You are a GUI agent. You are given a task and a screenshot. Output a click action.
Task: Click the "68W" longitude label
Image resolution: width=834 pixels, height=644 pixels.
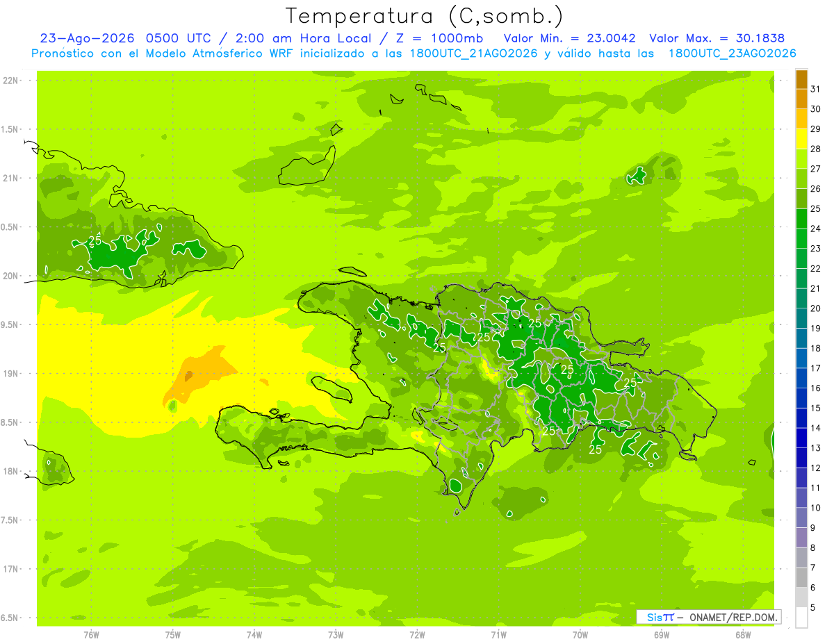point(743,634)
